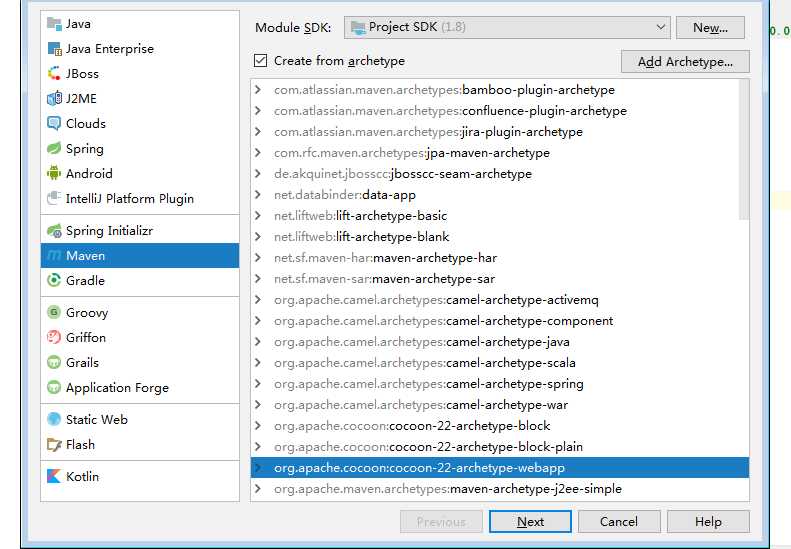The image size is (791, 549).
Task: Click the Groovy icon
Action: [54, 312]
